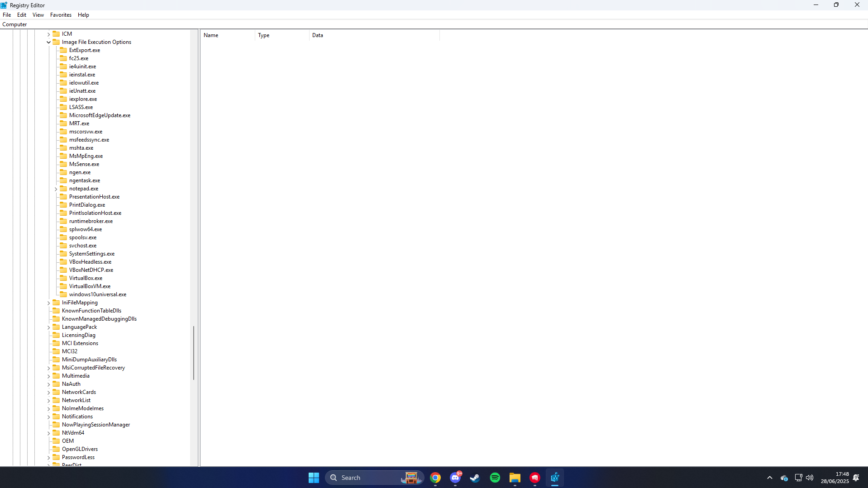Expand the Notifications key

[49, 417]
